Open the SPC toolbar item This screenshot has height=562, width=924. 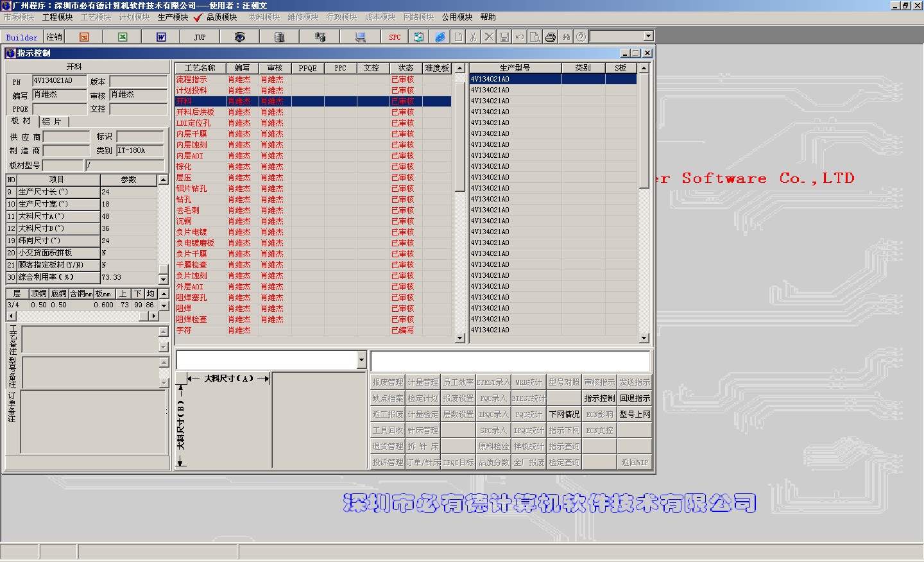point(395,37)
